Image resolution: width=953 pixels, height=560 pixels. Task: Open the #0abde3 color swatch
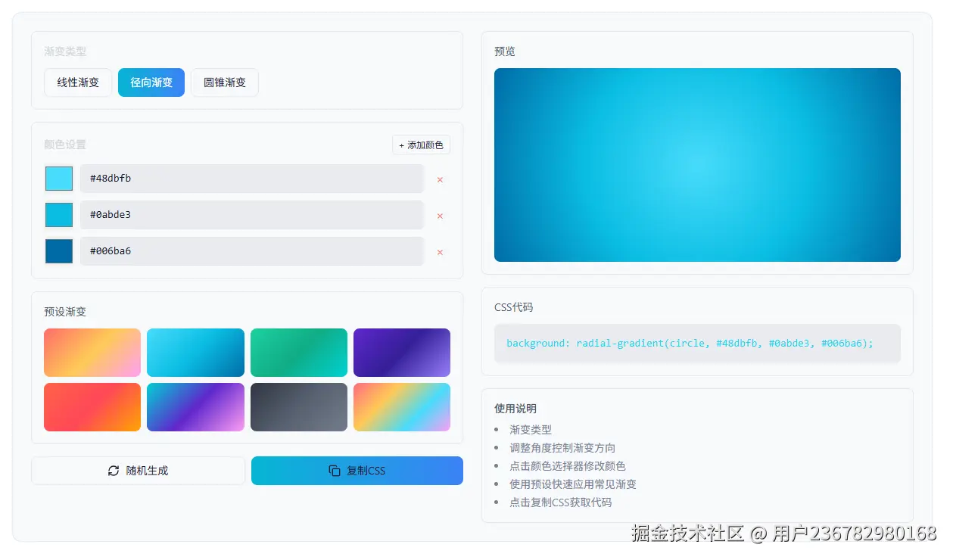58,216
